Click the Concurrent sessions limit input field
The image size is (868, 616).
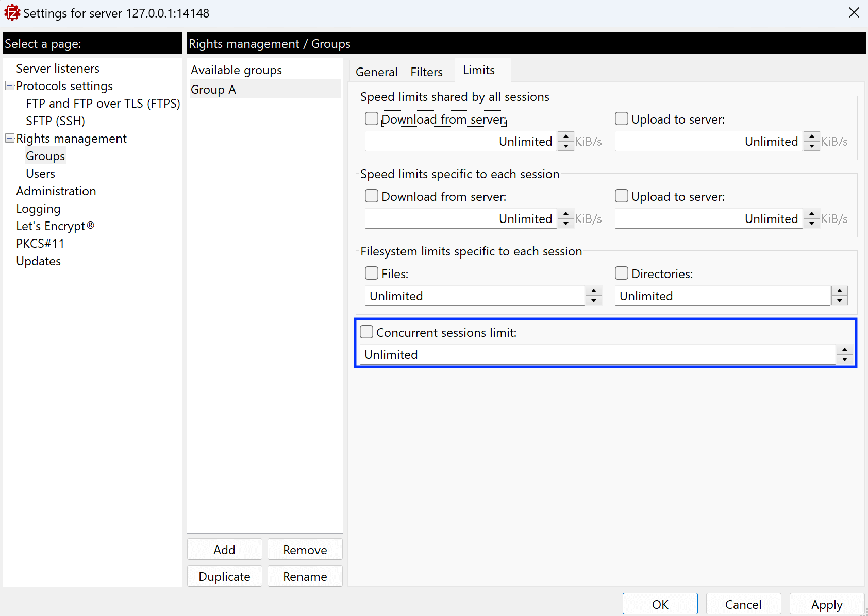596,355
